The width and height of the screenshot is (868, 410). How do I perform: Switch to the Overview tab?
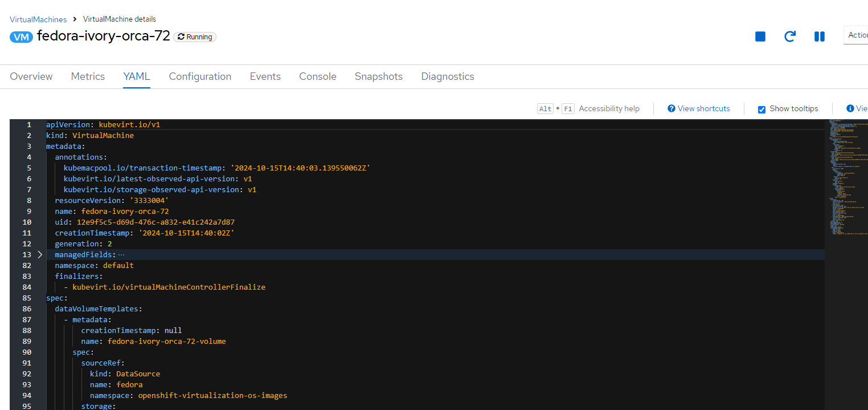(x=31, y=76)
